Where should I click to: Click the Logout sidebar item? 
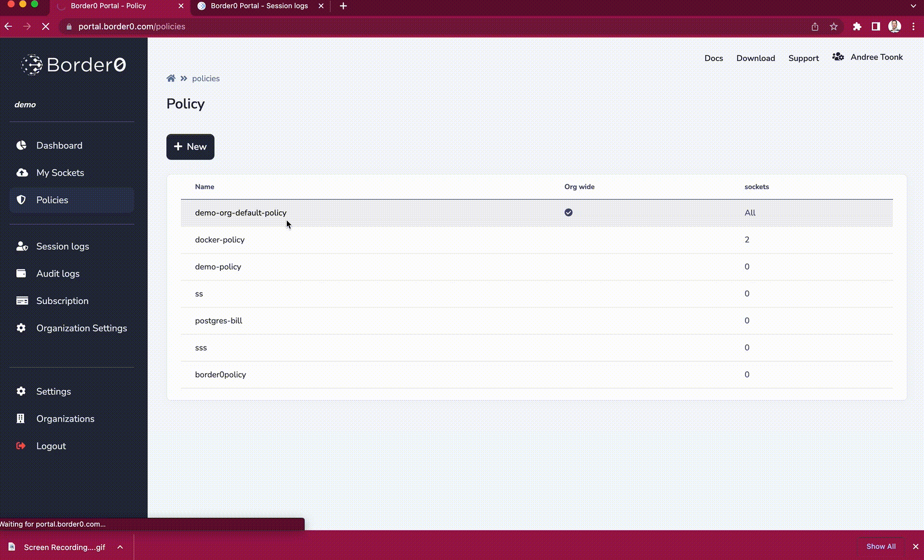pos(51,446)
